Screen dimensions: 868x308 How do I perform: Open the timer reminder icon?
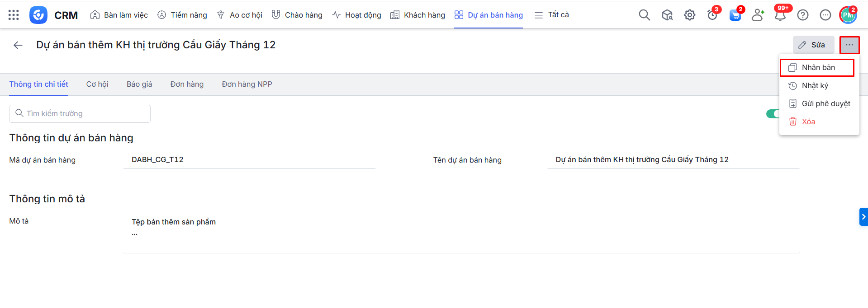[712, 15]
